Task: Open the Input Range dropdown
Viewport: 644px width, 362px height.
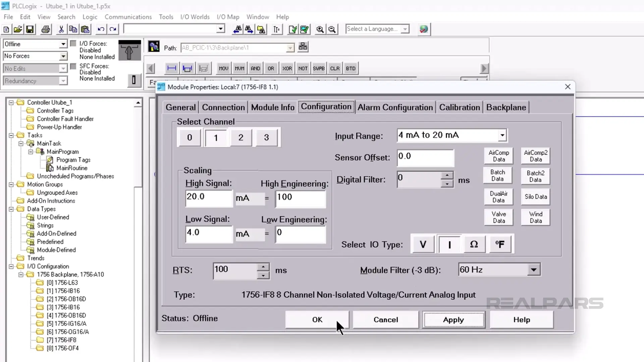Action: 502,135
